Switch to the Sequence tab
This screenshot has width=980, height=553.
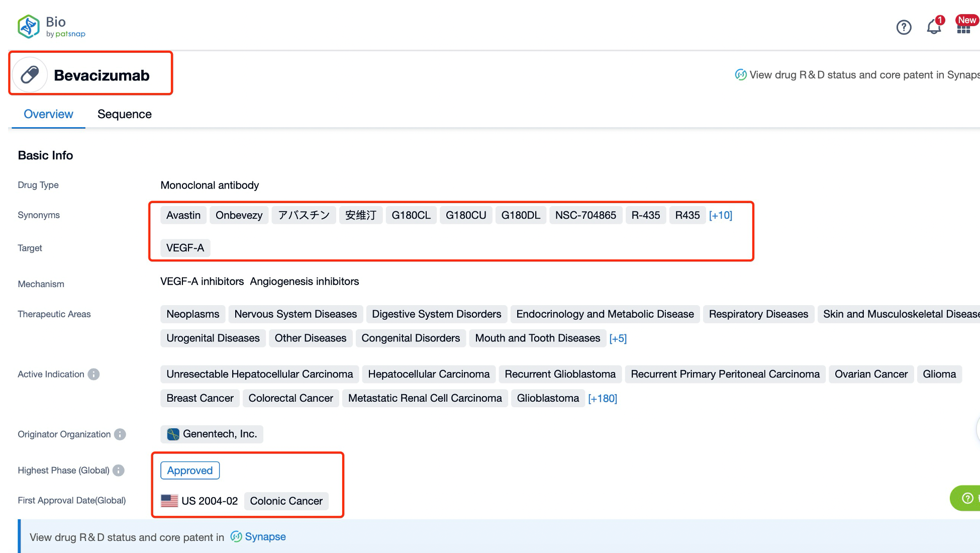[x=124, y=114]
